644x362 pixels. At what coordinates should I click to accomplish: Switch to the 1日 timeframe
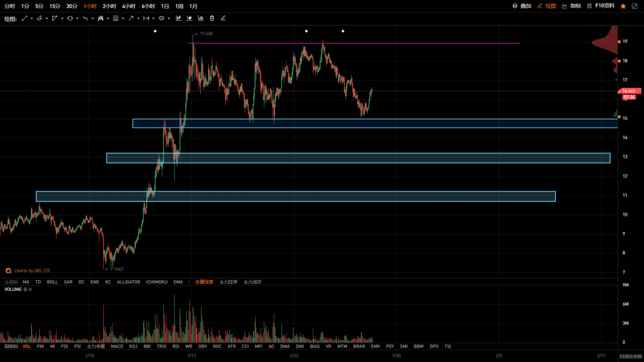coord(165,6)
